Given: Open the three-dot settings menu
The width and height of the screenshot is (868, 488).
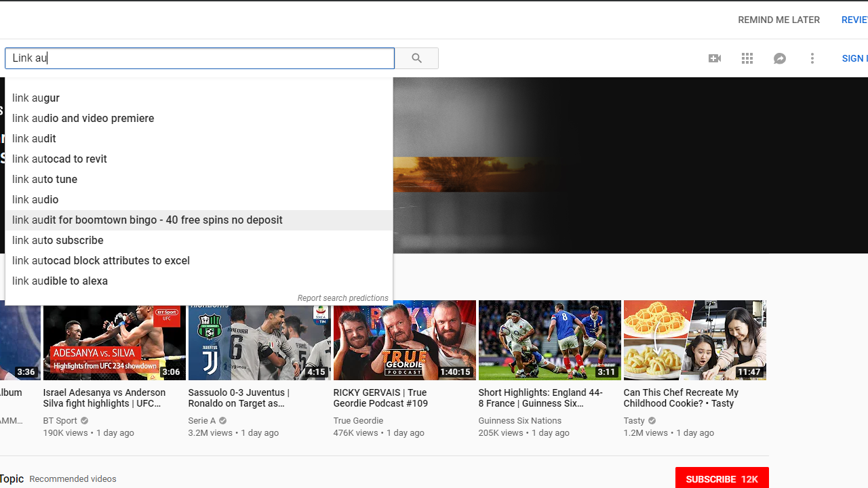Looking at the screenshot, I should coord(812,58).
